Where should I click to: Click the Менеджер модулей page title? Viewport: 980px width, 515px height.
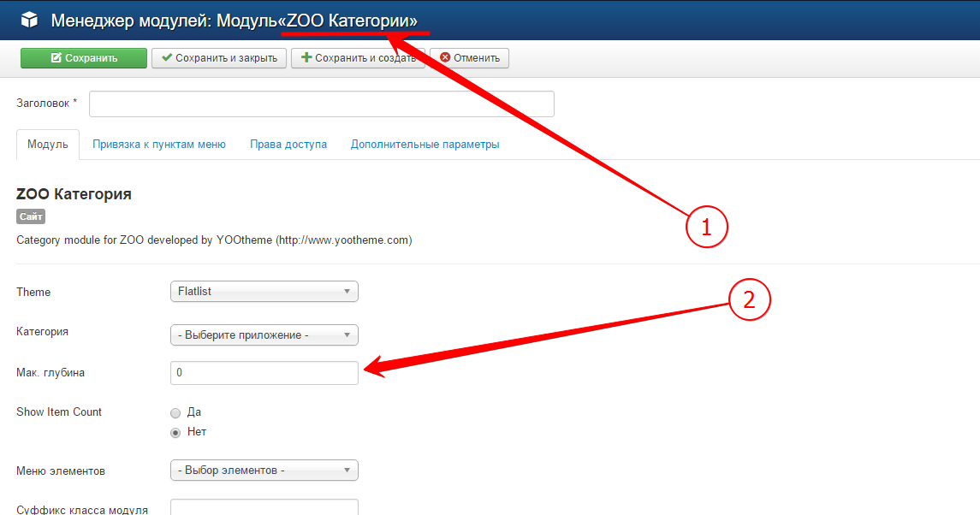point(234,21)
